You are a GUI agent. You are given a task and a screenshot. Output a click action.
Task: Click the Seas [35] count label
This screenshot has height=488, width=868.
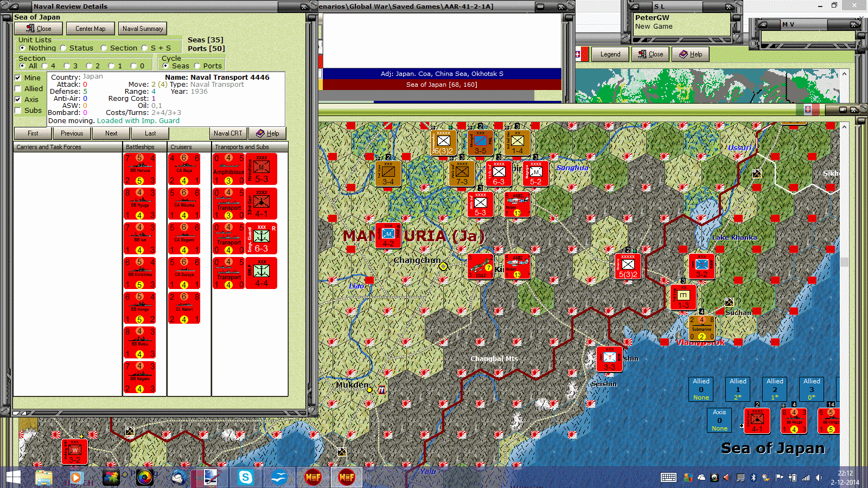pos(206,40)
